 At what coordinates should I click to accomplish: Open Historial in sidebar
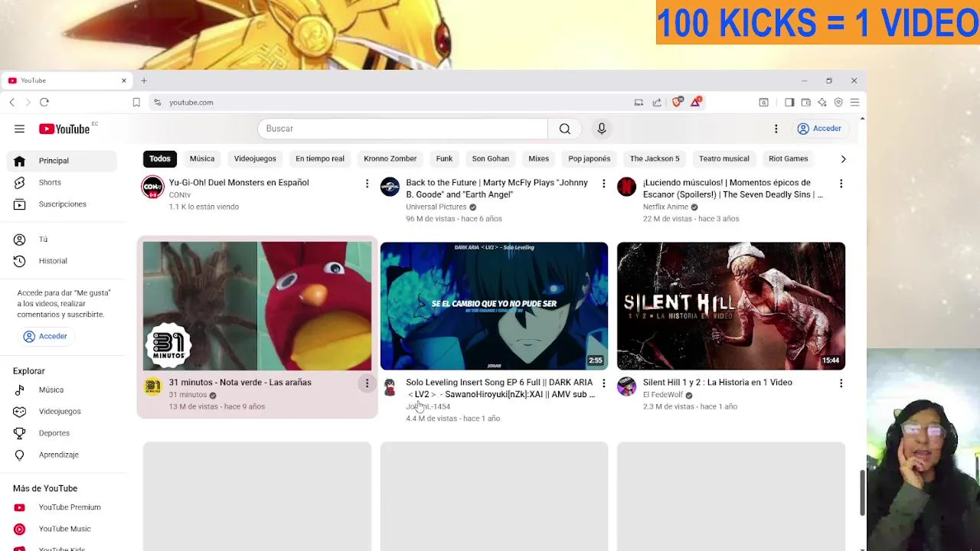coord(62,261)
